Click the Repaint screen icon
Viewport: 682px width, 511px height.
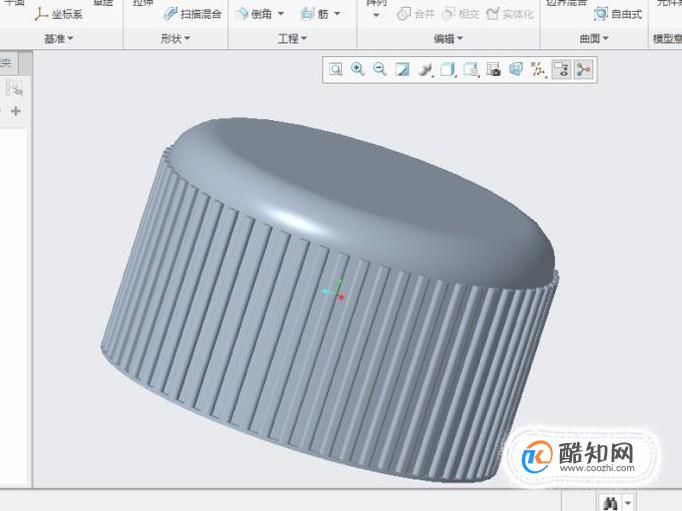tap(402, 70)
